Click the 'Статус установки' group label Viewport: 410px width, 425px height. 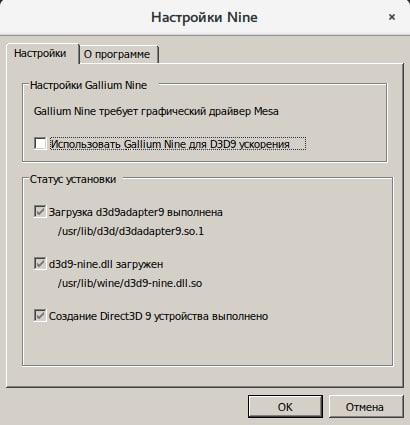pos(73,179)
